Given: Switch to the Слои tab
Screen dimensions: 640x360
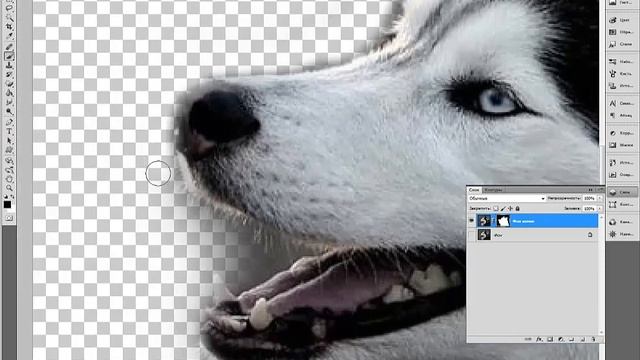Looking at the screenshot, I should tap(474, 190).
